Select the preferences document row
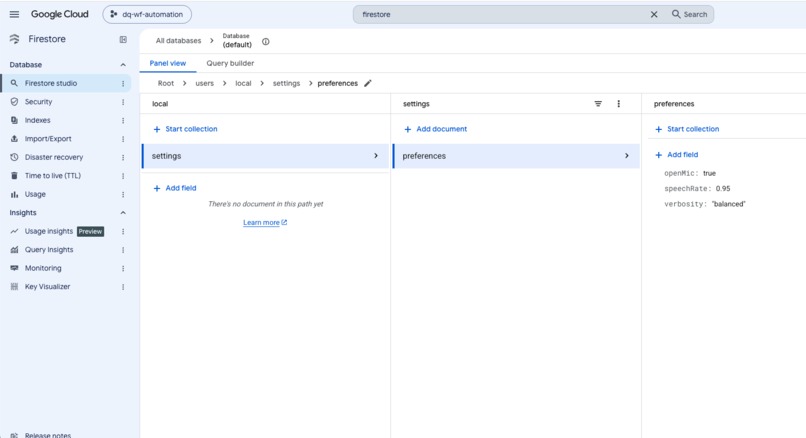Image resolution: width=806 pixels, height=438 pixels. [x=516, y=156]
